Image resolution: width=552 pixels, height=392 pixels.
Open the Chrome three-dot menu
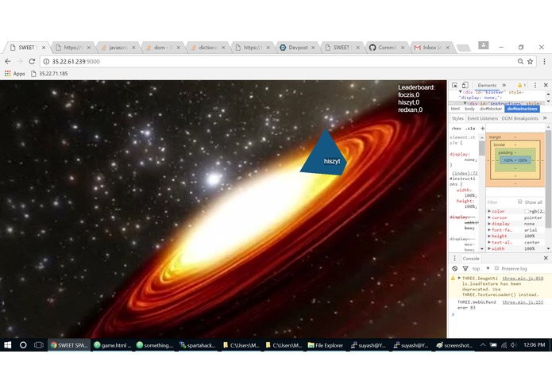[x=544, y=62]
